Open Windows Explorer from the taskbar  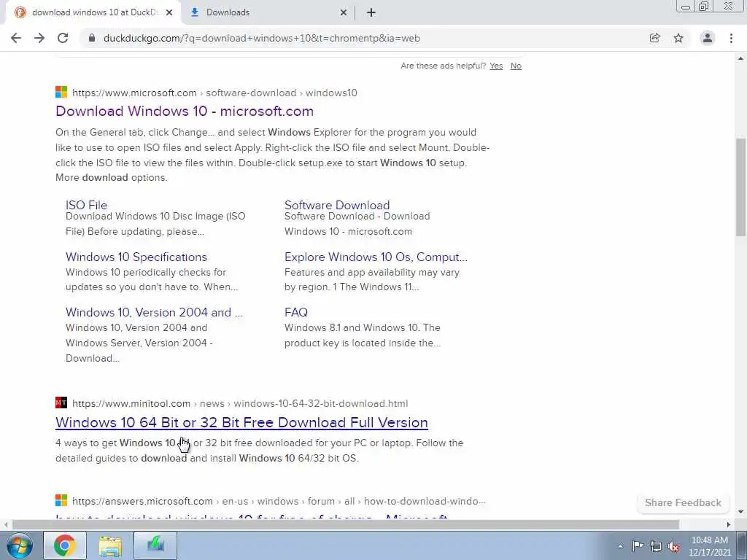pyautogui.click(x=110, y=545)
